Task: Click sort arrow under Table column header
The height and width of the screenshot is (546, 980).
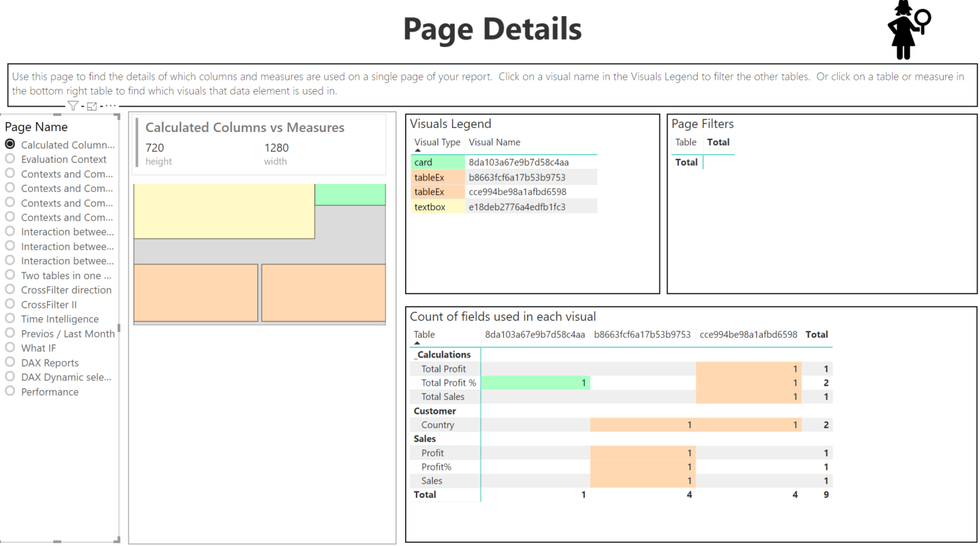Action: 417,343
